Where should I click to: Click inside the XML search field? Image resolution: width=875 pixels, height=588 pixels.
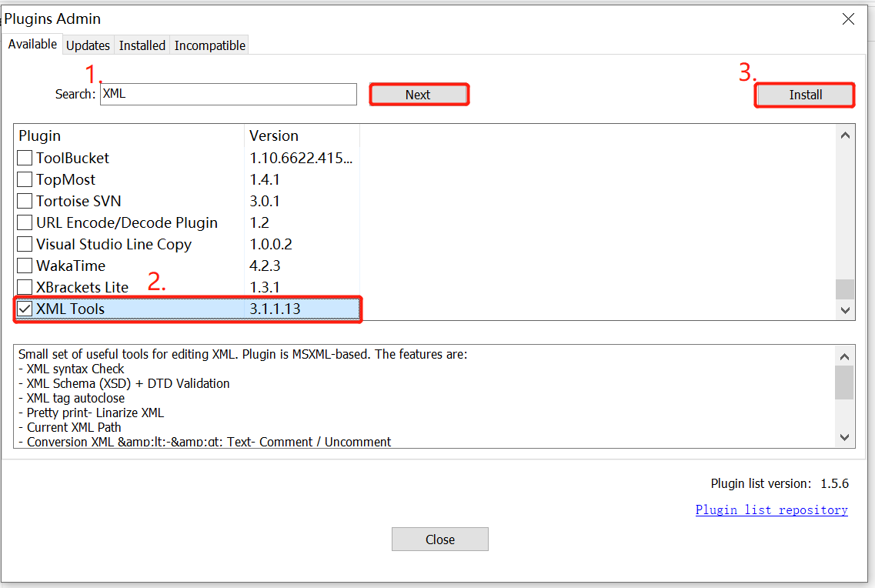tap(228, 94)
